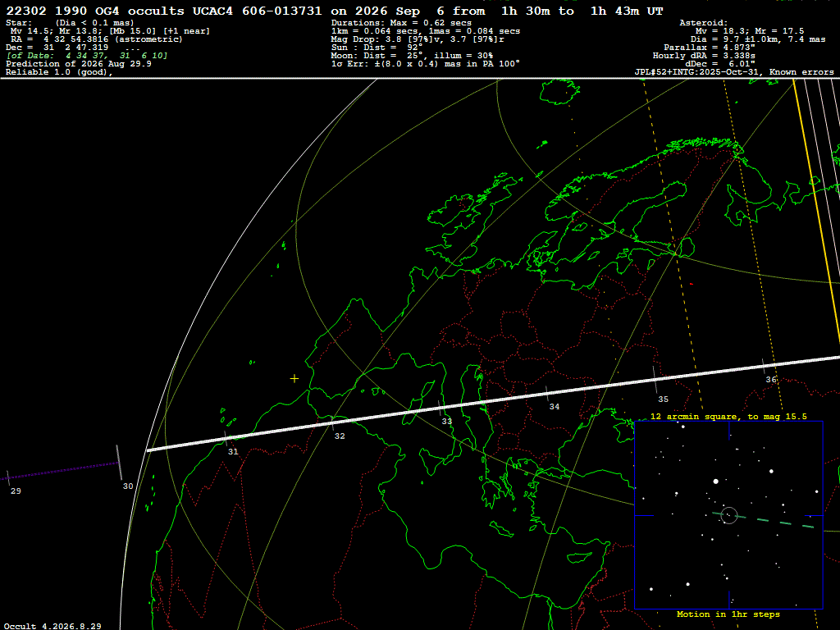Click the event title '22302 1990 OG4 occults'
Viewport: 840px width, 630px height.
[x=95, y=11]
